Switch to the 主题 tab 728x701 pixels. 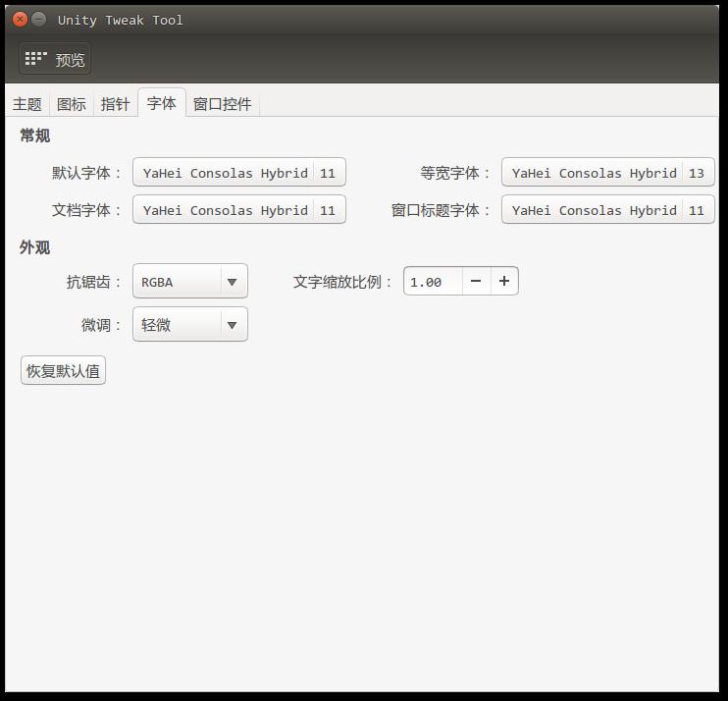(x=27, y=104)
